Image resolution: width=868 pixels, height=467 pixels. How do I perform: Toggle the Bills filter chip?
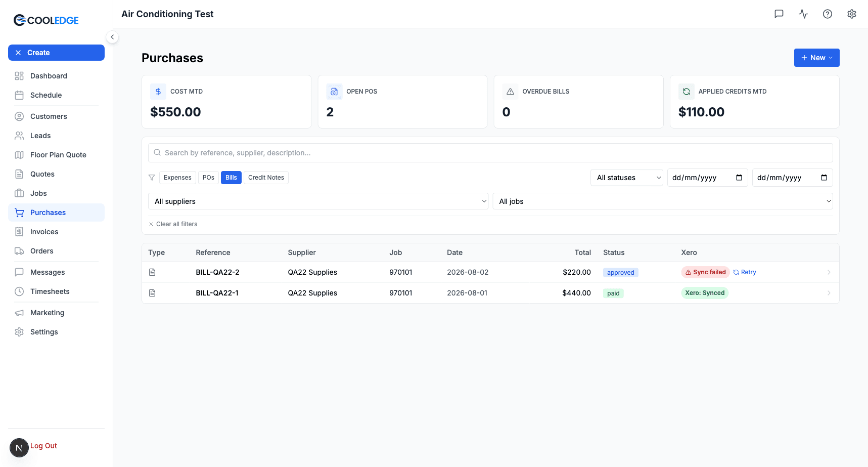click(x=231, y=178)
